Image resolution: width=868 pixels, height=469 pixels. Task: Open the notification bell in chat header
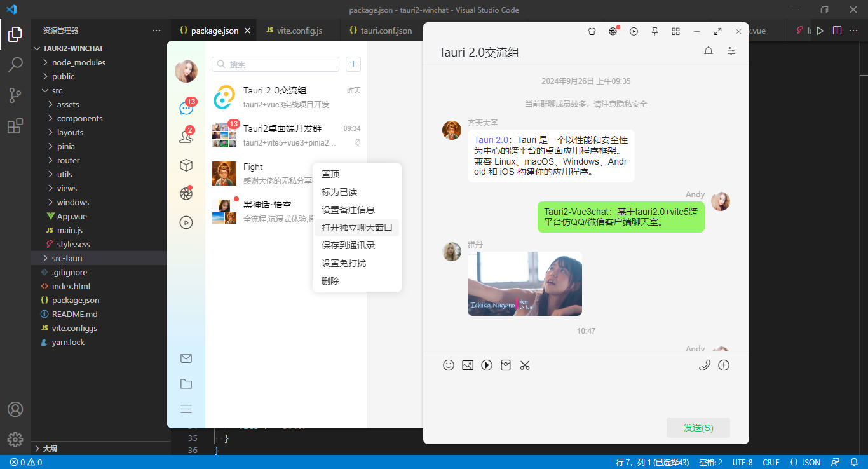click(709, 51)
